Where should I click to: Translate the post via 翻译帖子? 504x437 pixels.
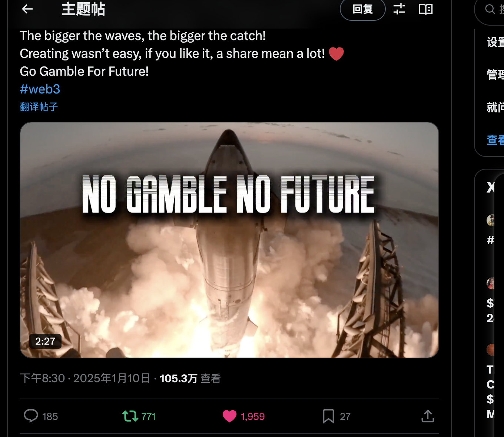[x=39, y=107]
